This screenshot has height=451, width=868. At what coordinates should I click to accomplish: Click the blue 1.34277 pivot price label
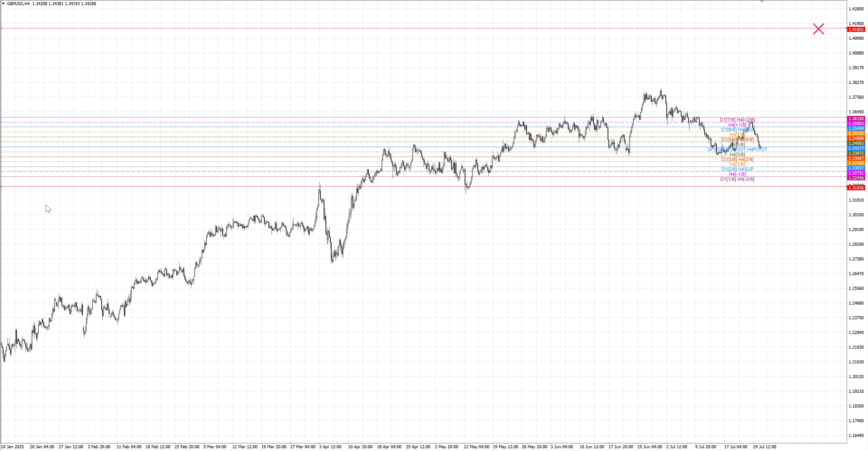[856, 148]
